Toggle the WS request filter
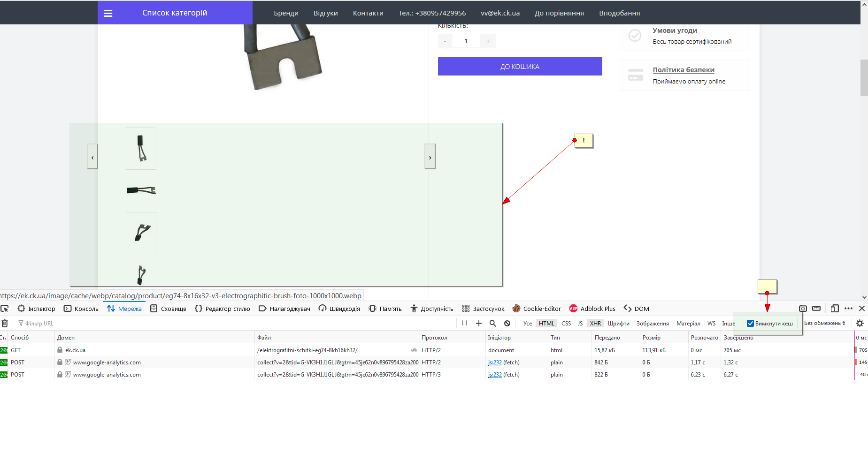868x453 pixels. point(712,324)
